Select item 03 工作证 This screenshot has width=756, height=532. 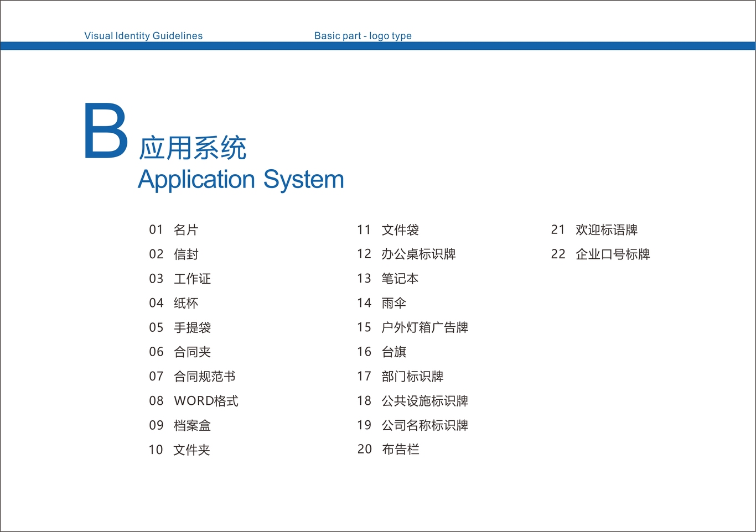180,278
